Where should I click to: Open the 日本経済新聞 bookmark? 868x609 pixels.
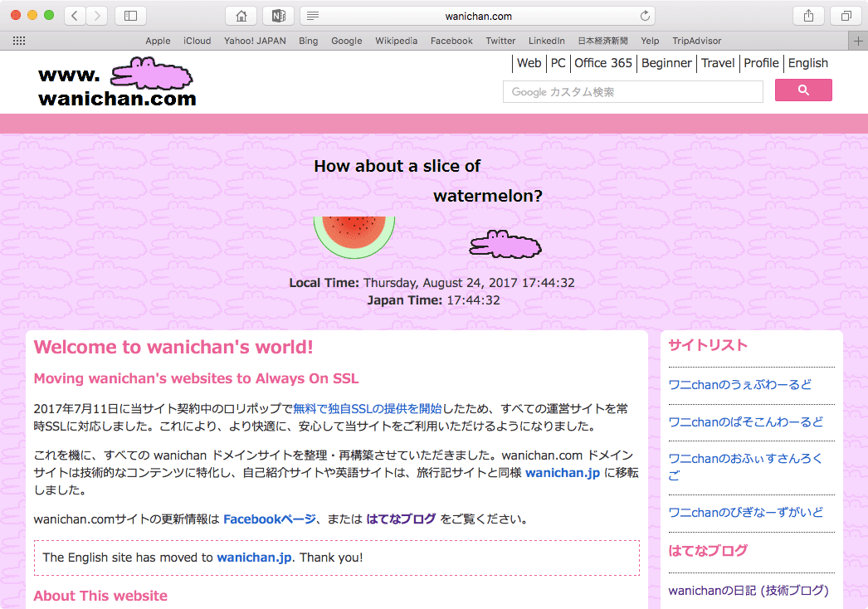click(602, 41)
